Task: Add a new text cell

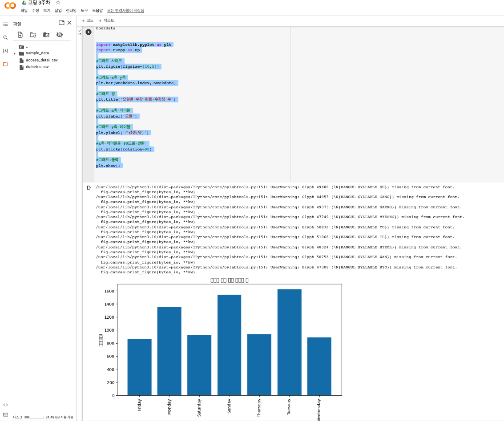Action: tap(106, 20)
